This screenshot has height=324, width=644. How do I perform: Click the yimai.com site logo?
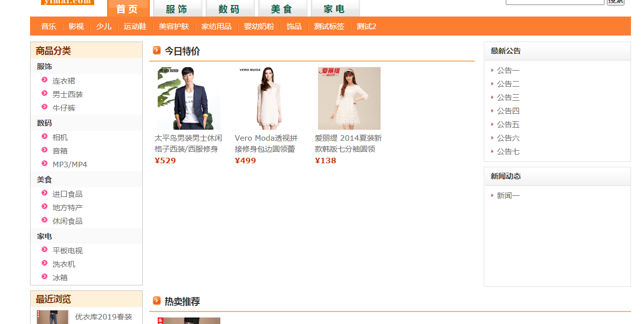pyautogui.click(x=68, y=2)
